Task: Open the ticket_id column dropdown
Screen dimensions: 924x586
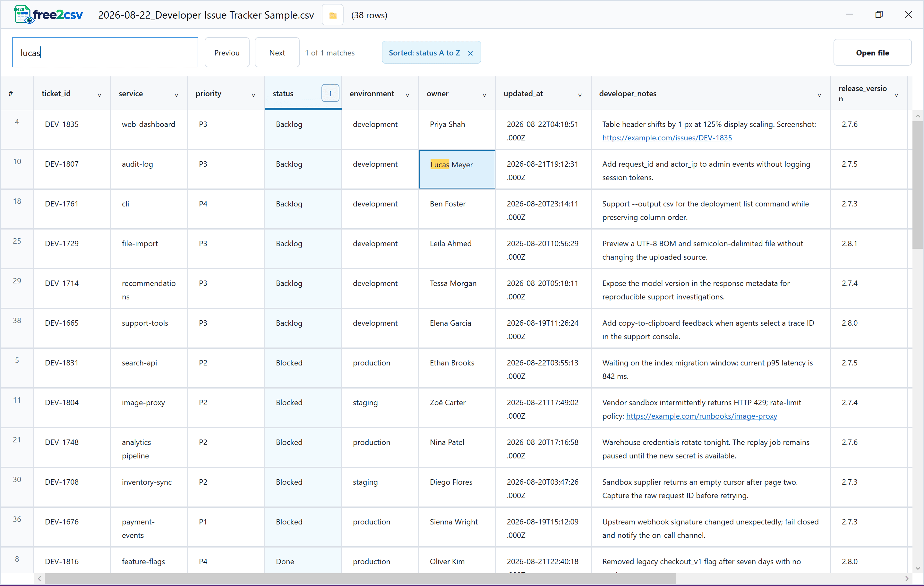Action: (x=99, y=95)
